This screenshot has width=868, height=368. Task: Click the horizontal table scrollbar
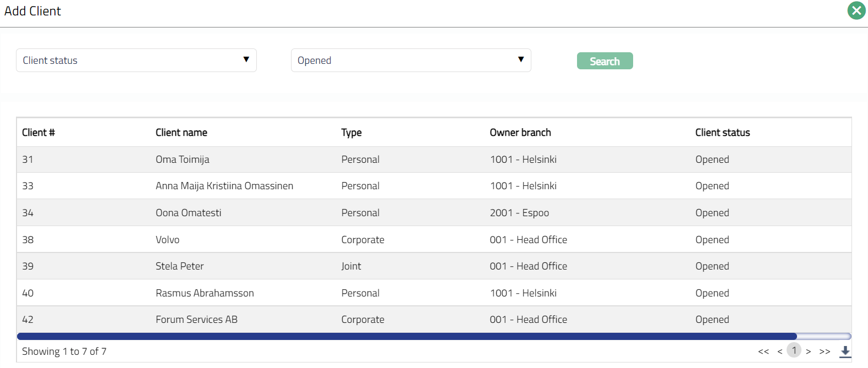407,336
